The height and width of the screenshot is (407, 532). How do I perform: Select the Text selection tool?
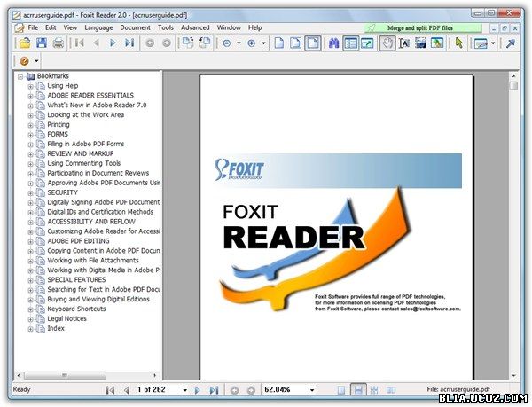[404, 43]
